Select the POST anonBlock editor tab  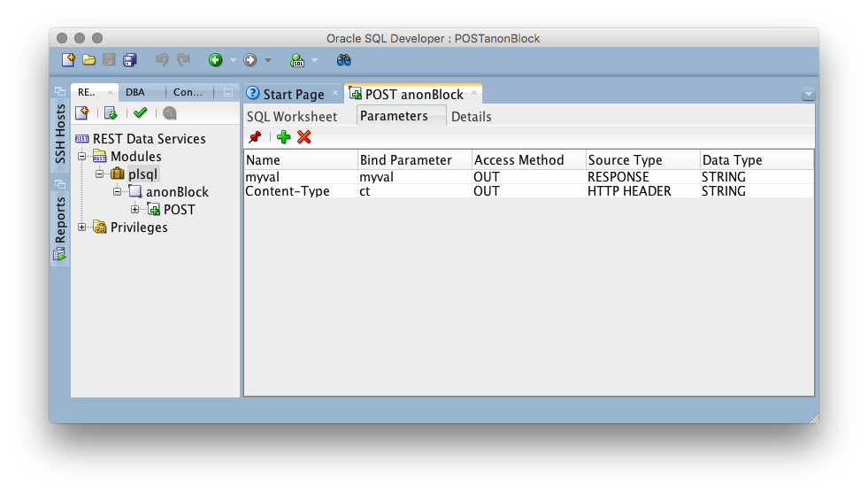414,94
